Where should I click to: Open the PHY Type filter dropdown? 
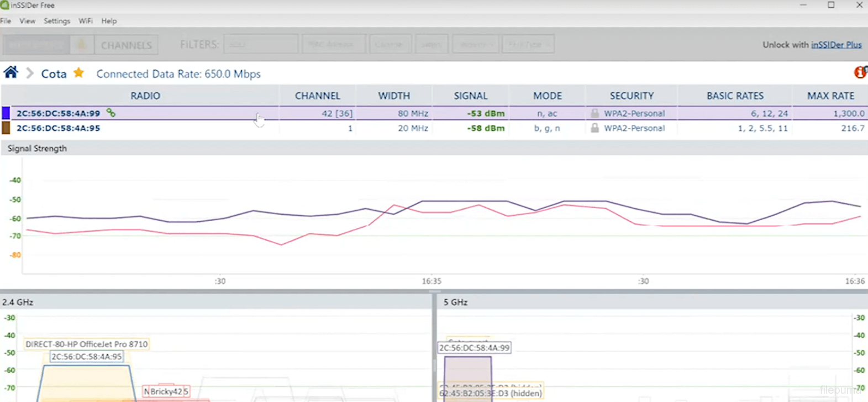click(x=528, y=44)
